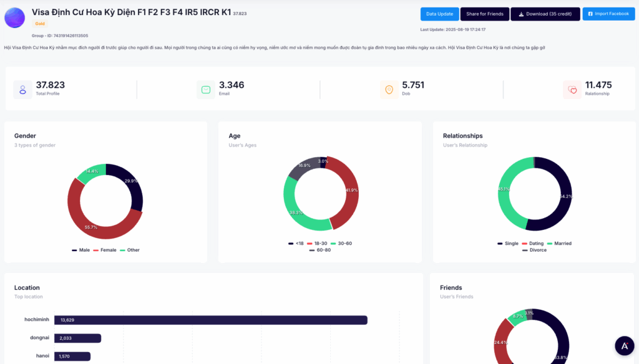Click the Email envelope icon
639x364 pixels.
point(206,90)
